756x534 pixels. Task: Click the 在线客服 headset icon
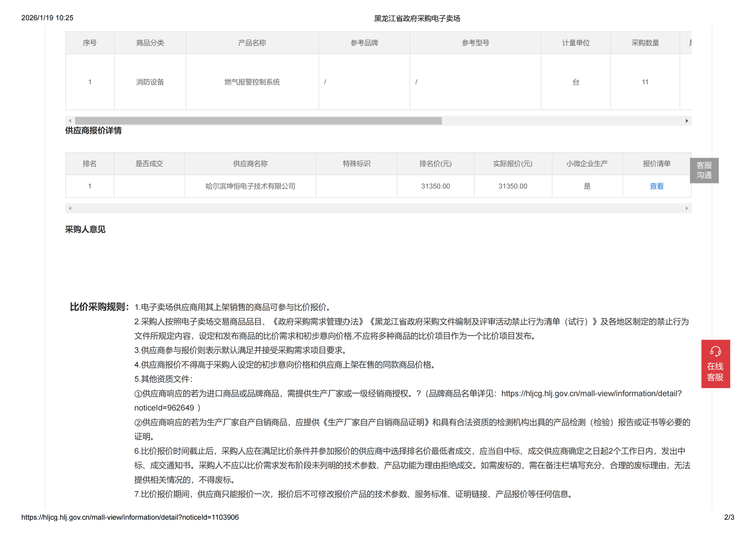pyautogui.click(x=715, y=351)
